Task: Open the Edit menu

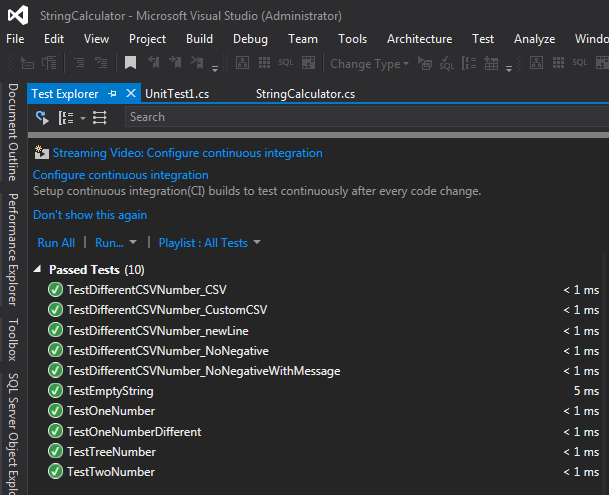Action: tap(54, 39)
